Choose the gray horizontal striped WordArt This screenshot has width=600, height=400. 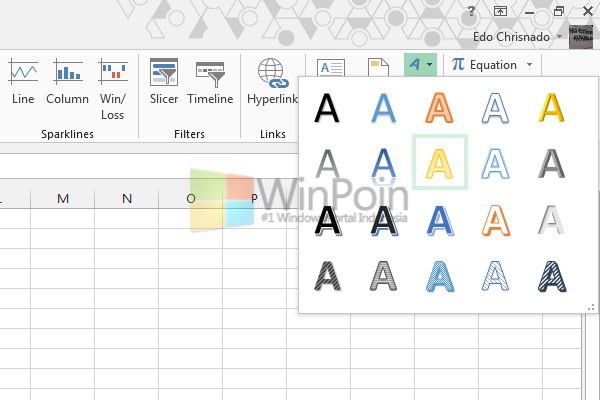click(x=383, y=276)
